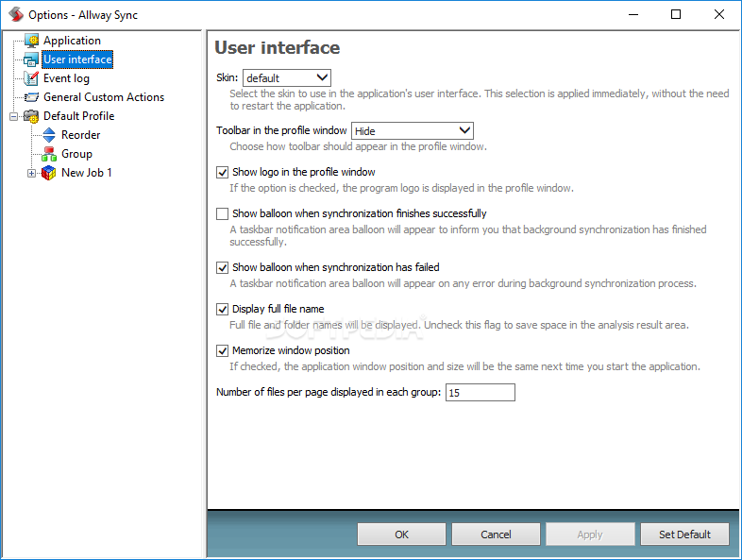Uncheck Display full file name

coord(223,310)
